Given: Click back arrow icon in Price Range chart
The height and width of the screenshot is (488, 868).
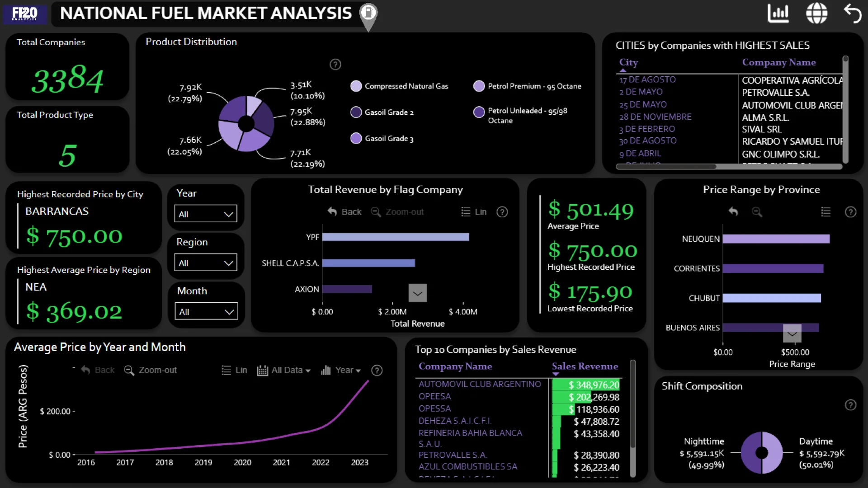Looking at the screenshot, I should [x=733, y=211].
